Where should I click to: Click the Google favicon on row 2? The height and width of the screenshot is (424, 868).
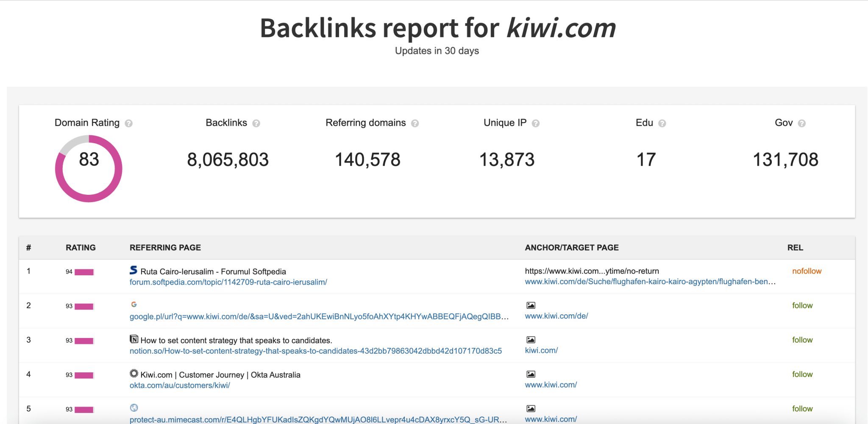pos(134,304)
